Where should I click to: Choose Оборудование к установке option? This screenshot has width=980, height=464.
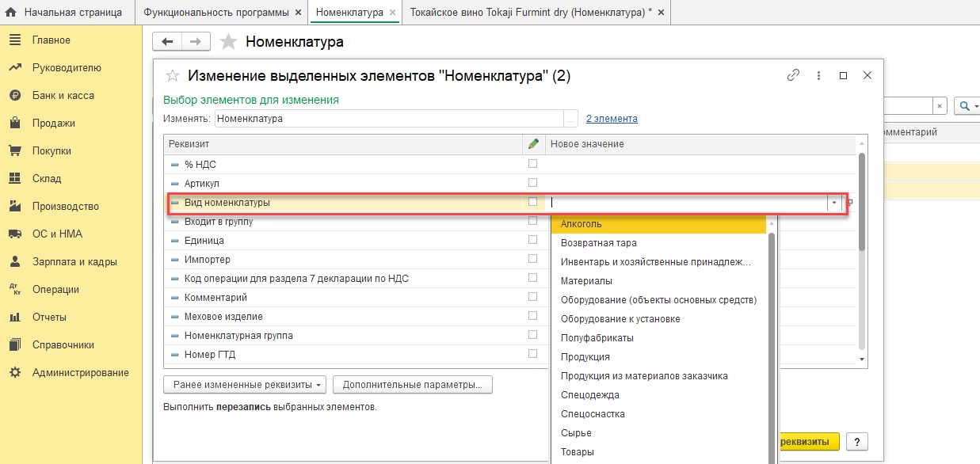[658, 319]
